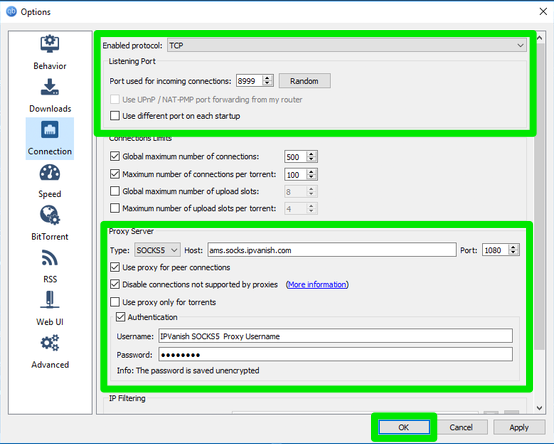Click the scrollbar down arrow
The height and width of the screenshot is (444, 554).
click(x=539, y=408)
